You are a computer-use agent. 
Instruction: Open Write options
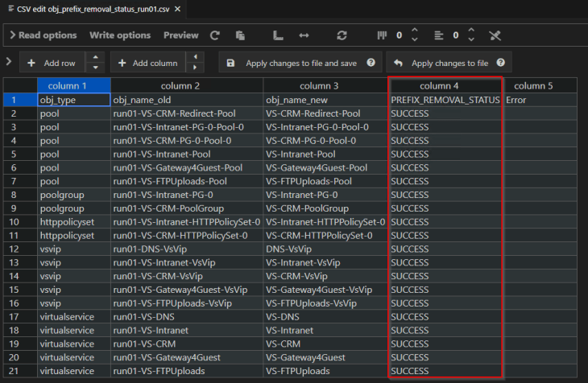click(x=120, y=35)
